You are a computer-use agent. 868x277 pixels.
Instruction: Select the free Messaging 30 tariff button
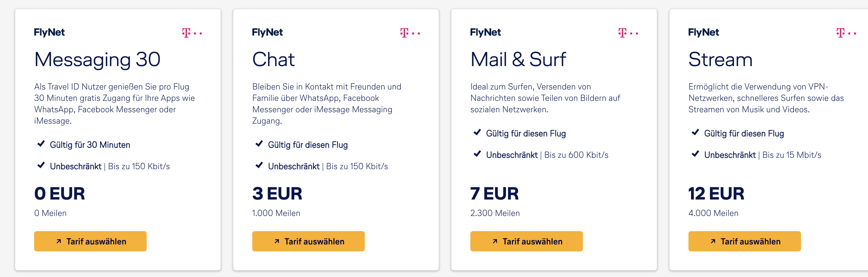click(x=90, y=241)
